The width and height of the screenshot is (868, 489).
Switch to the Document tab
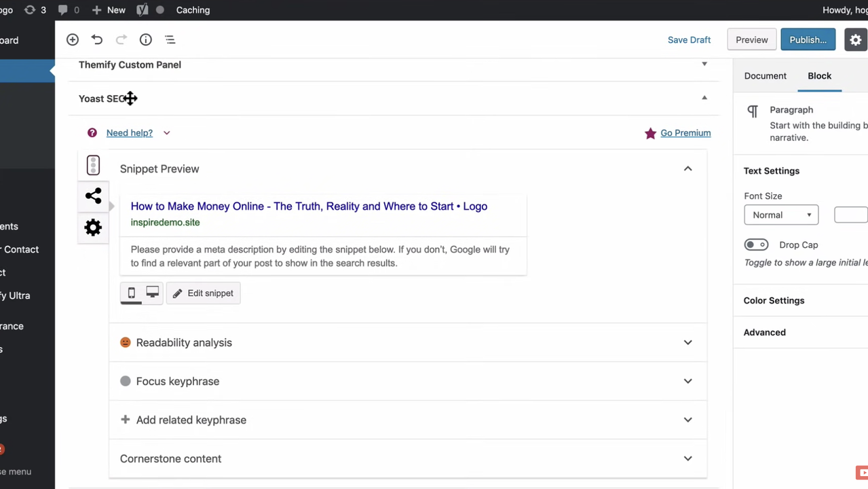[x=765, y=76]
